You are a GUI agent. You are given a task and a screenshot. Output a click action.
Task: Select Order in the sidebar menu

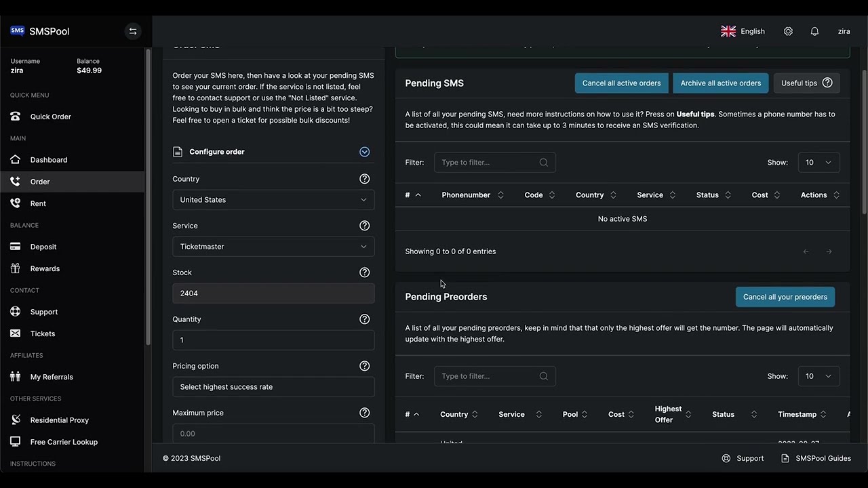[72, 182]
